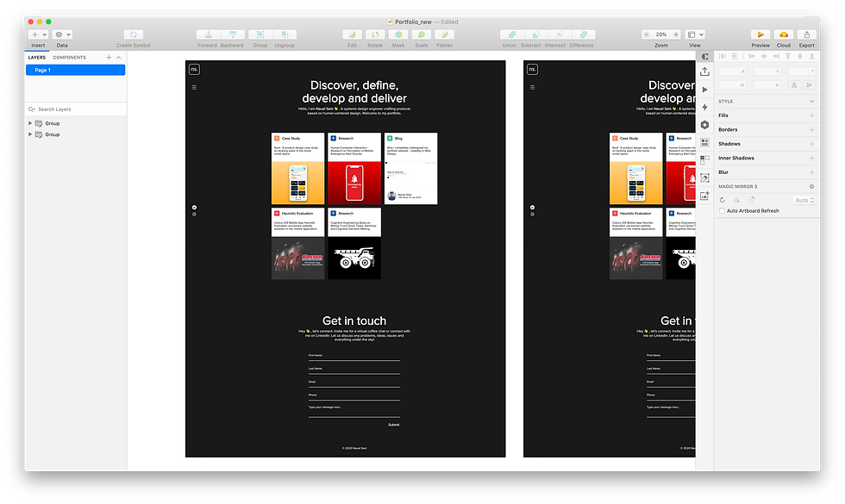Click the Search Layers field
This screenshot has height=504, width=845.
point(76,109)
